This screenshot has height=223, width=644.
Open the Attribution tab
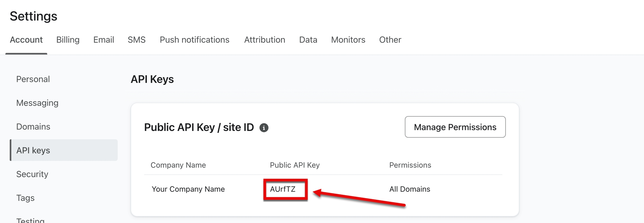tap(264, 40)
